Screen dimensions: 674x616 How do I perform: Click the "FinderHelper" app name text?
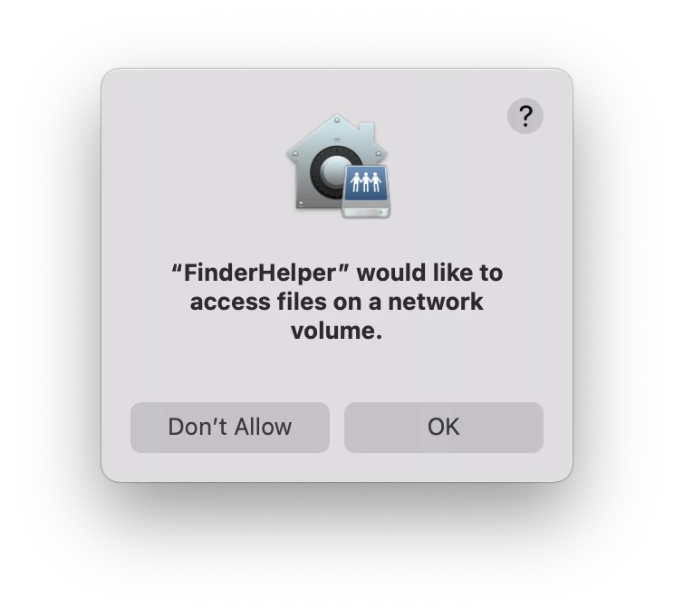[x=260, y=273]
